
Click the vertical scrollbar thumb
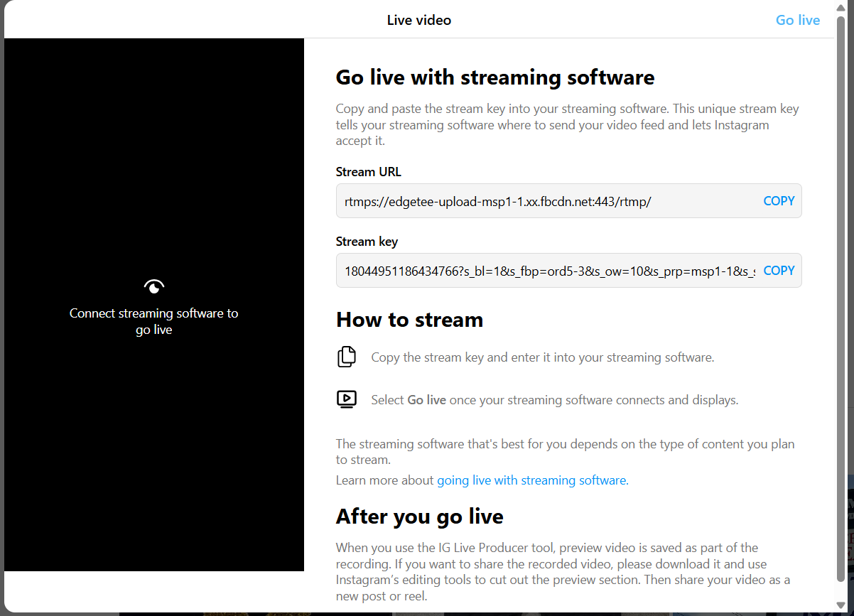[x=841, y=298]
